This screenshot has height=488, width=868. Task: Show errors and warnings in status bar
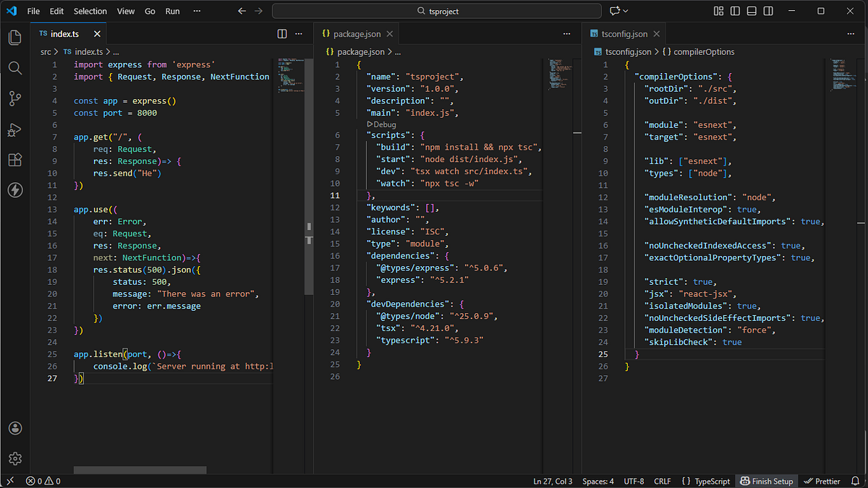[43, 481]
